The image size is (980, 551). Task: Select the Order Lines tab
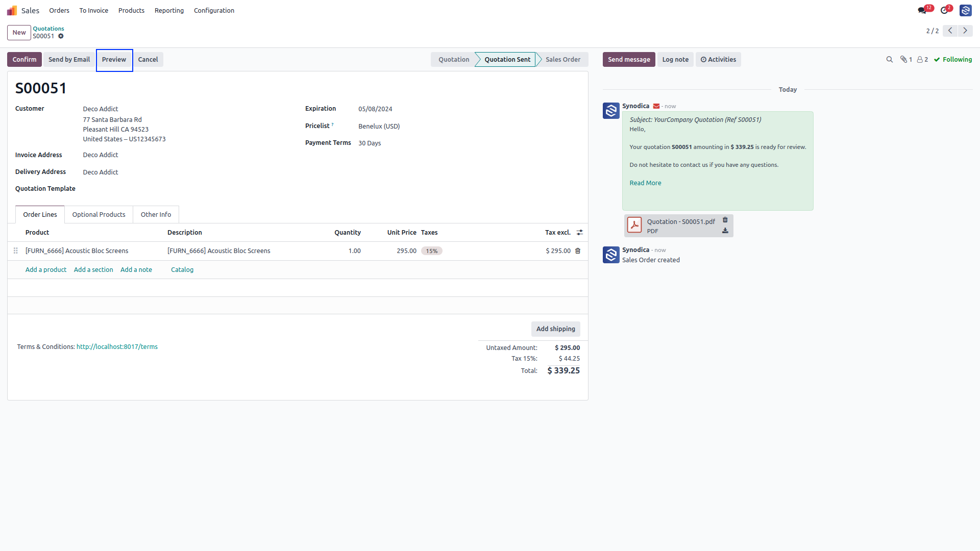click(x=40, y=215)
